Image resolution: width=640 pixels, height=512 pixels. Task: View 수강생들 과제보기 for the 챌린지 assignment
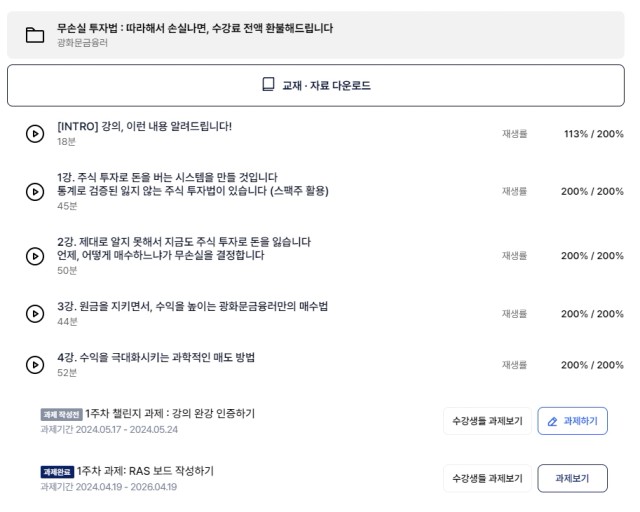(x=487, y=421)
